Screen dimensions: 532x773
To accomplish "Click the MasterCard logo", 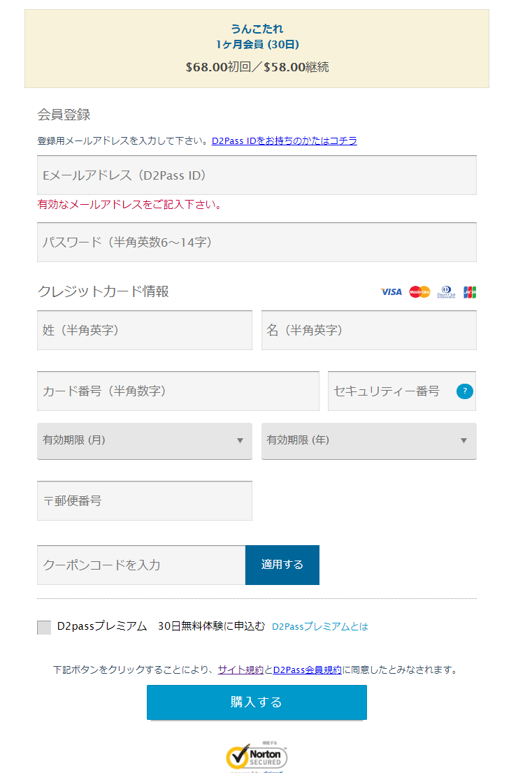I will (419, 292).
